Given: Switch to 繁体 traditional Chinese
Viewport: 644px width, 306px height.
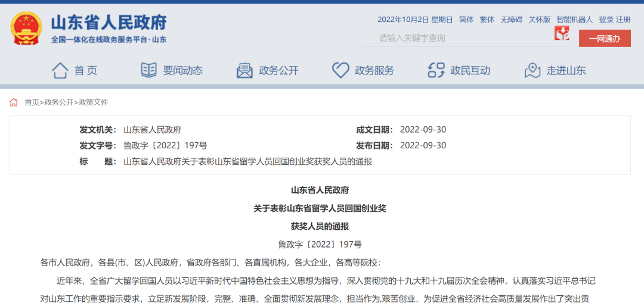Looking at the screenshot, I should pyautogui.click(x=487, y=20).
